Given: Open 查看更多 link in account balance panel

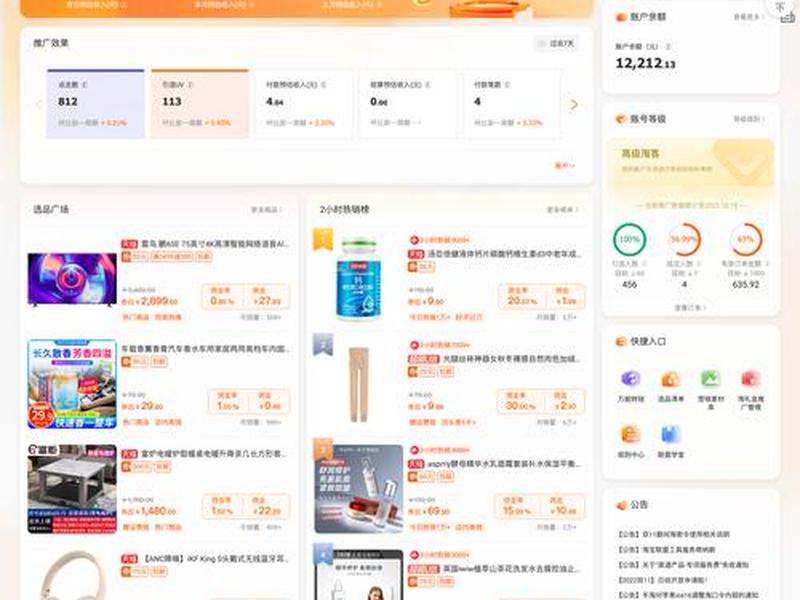Looking at the screenshot, I should [x=749, y=17].
